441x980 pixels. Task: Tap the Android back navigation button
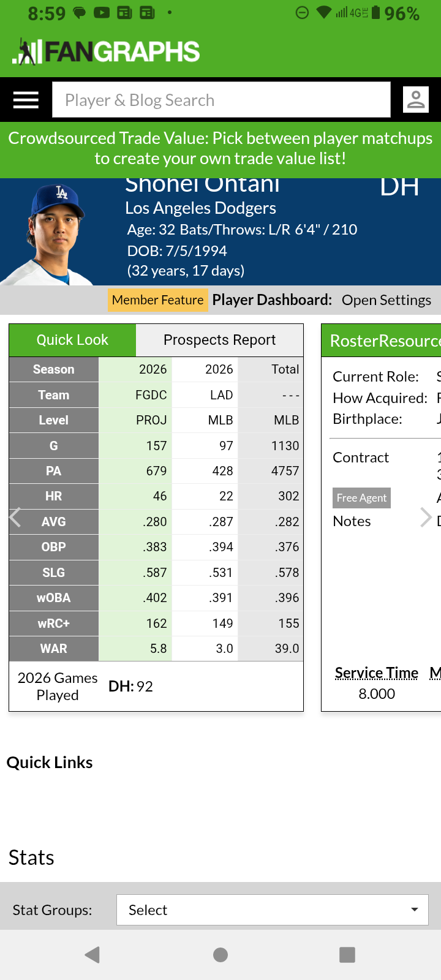click(92, 954)
